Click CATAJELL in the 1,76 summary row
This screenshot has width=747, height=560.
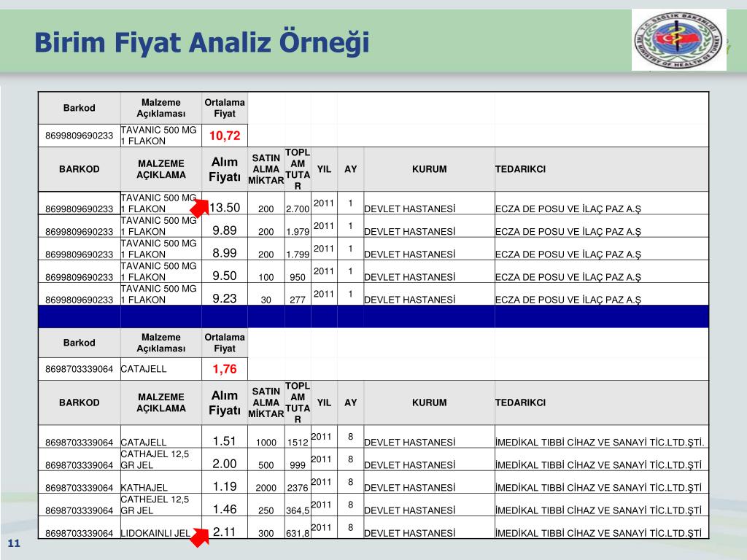coord(144,369)
